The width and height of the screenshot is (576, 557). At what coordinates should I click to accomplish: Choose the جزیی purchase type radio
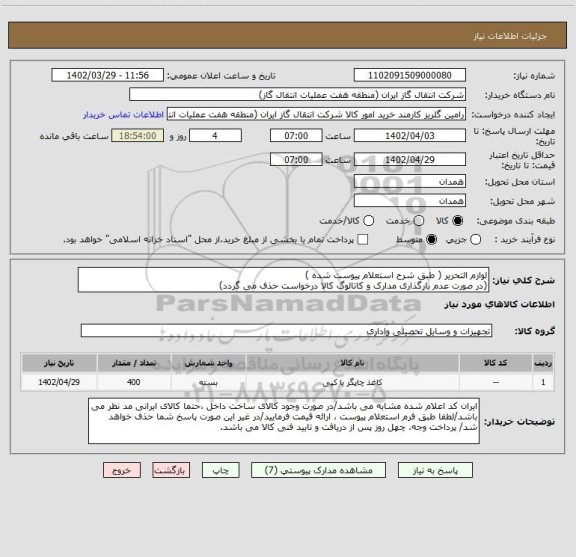[x=476, y=240]
